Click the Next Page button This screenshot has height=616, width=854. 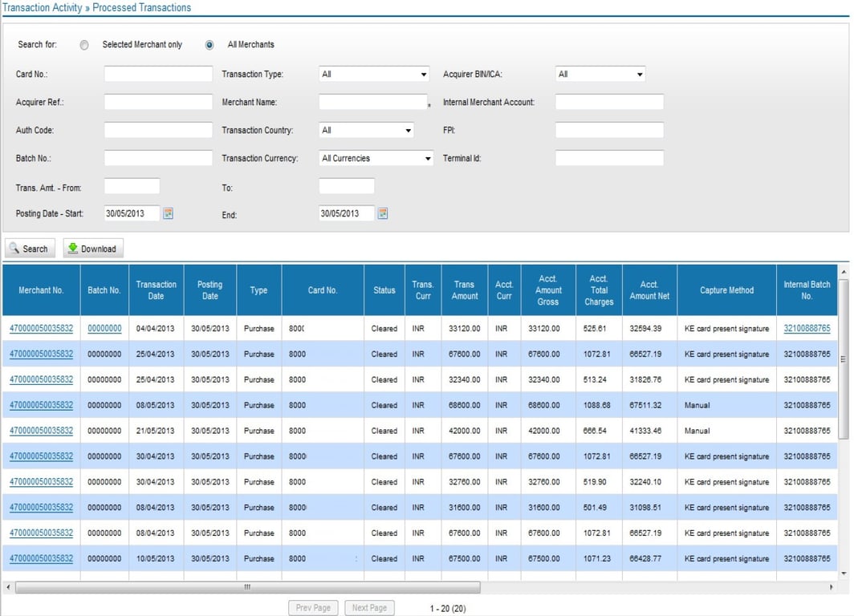point(369,608)
